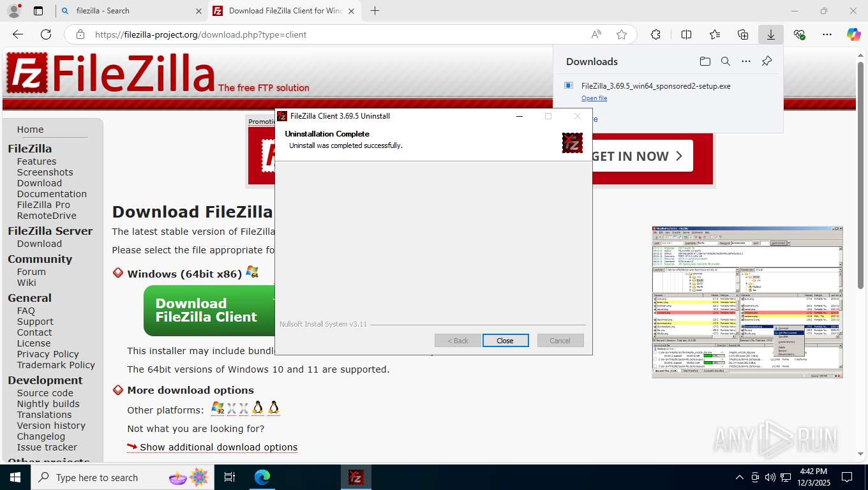
Task: Open Screenshots in the sidebar
Action: [x=45, y=172]
